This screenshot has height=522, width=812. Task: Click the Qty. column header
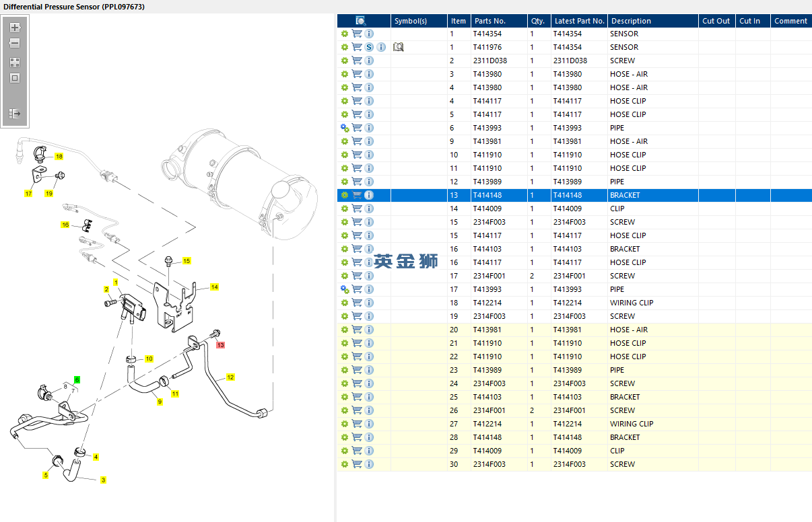[x=539, y=21]
